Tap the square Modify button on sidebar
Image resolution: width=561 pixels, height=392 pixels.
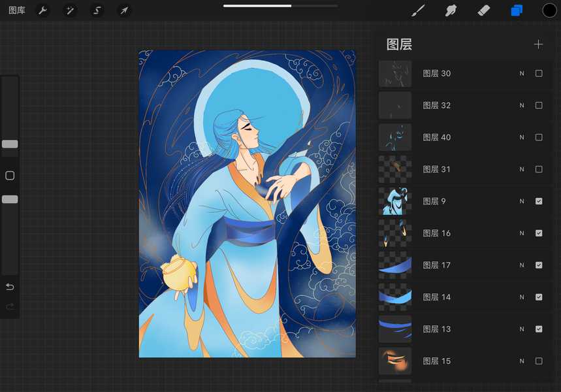click(x=10, y=175)
